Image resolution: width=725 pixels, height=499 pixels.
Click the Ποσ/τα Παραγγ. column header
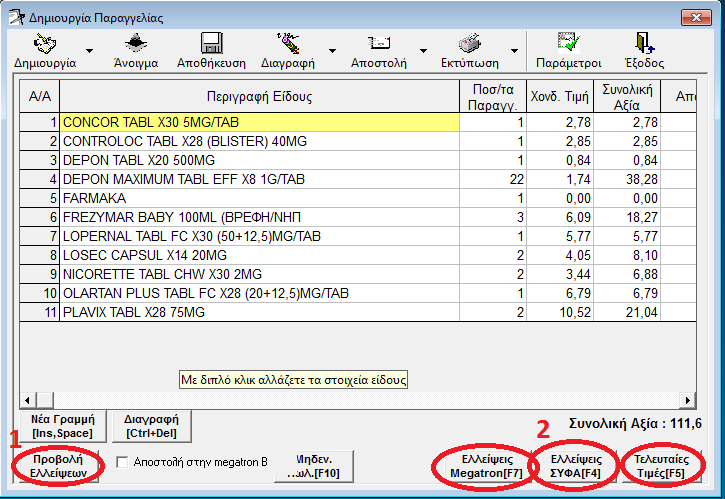[x=493, y=96]
